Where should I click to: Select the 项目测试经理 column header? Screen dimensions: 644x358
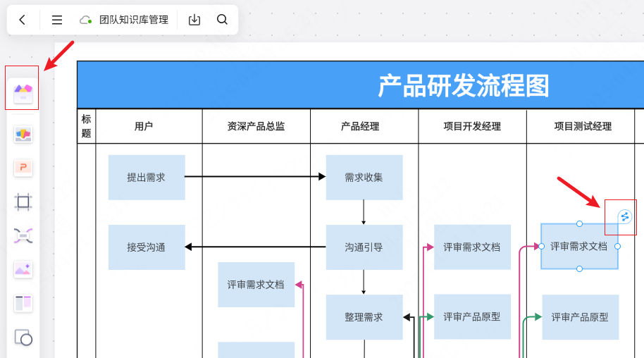[581, 126]
